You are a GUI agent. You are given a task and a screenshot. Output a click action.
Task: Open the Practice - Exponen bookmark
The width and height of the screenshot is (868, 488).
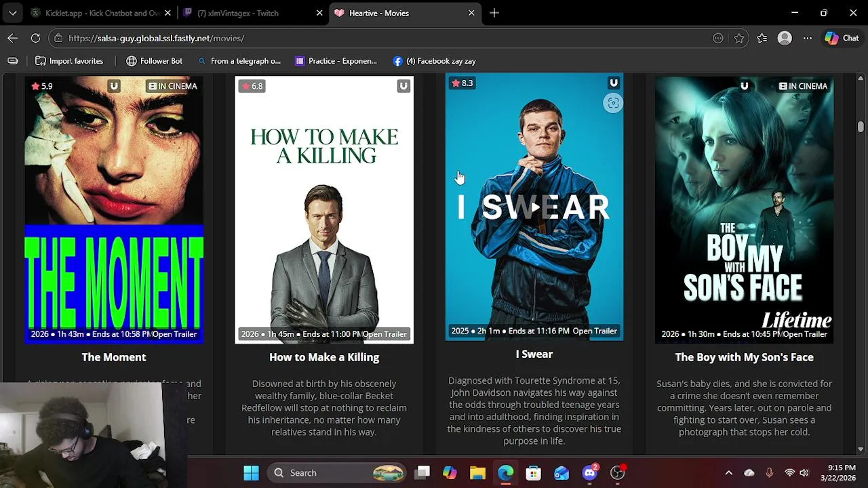pos(336,61)
